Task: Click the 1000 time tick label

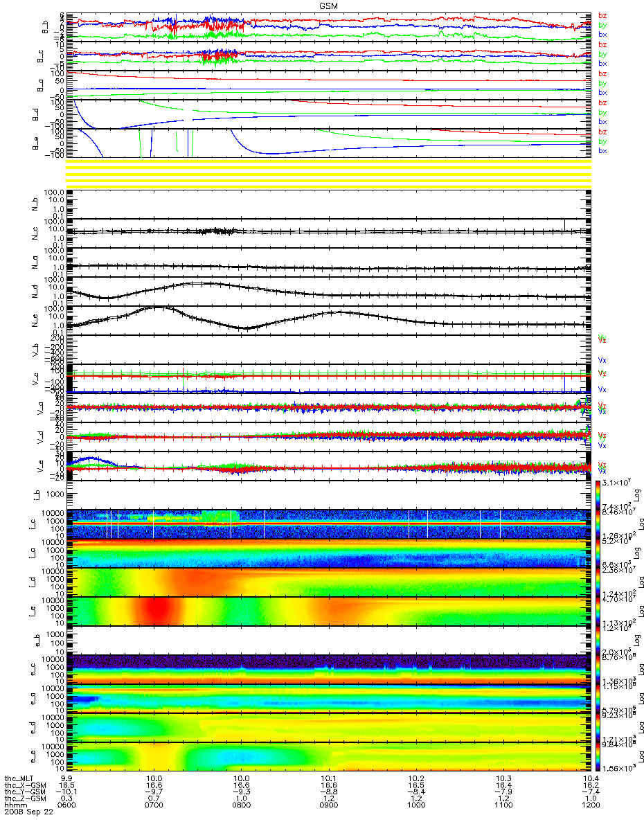Action: pyautogui.click(x=416, y=804)
